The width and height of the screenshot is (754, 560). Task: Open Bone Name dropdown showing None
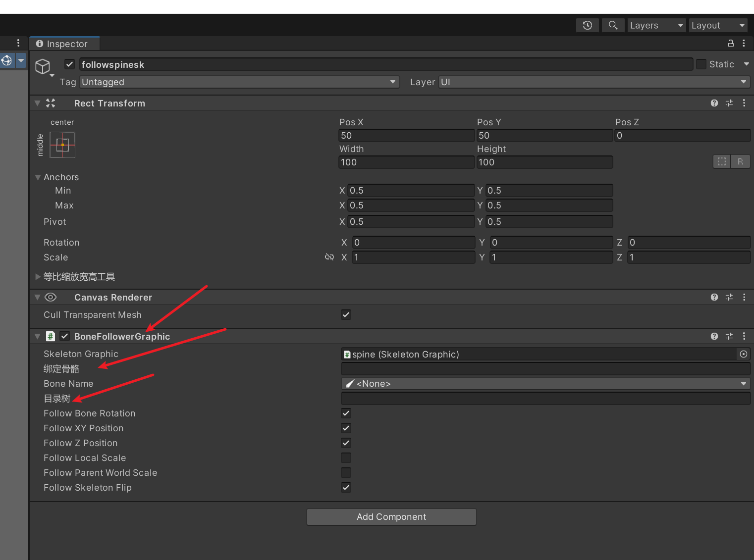pos(545,384)
